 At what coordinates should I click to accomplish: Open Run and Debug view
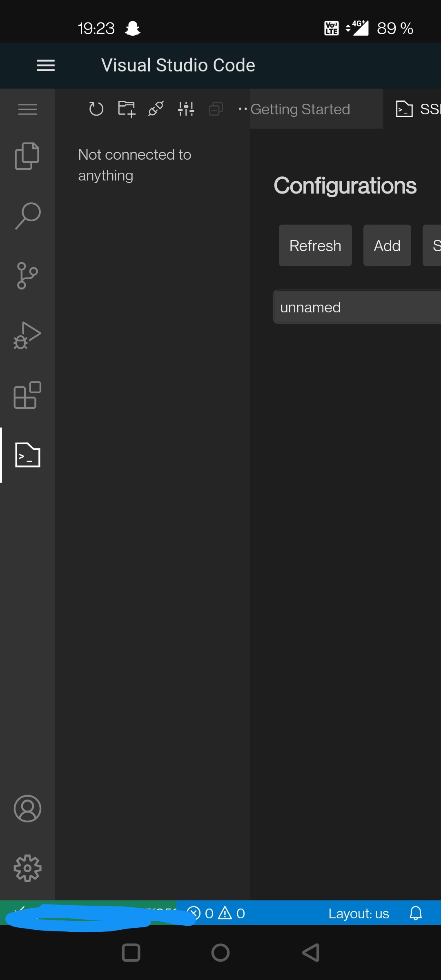pos(27,336)
